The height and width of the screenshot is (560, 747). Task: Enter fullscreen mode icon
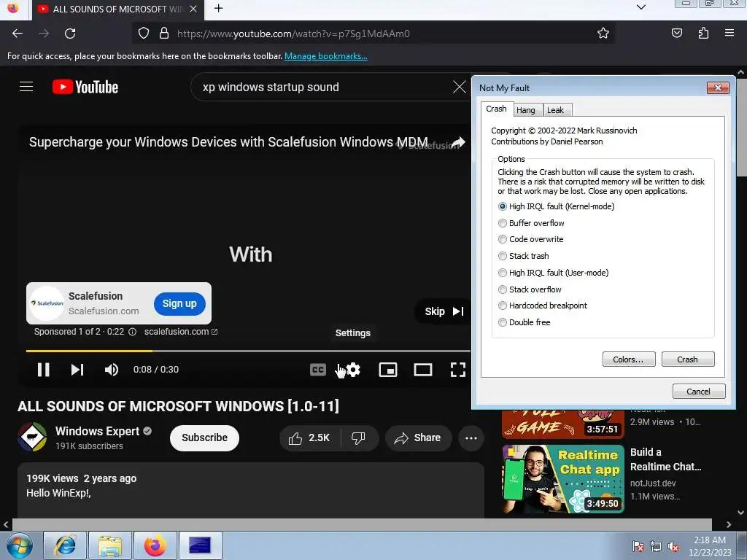point(458,370)
